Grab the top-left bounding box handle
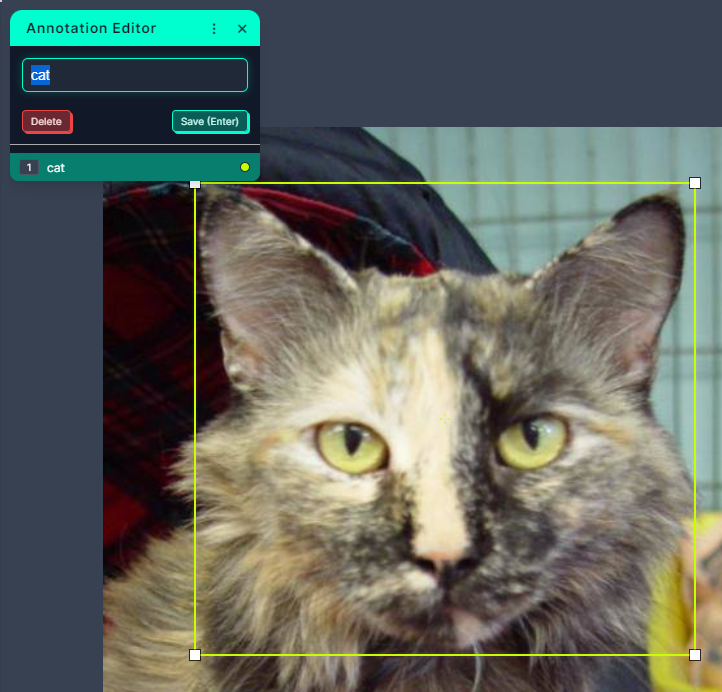 coord(195,184)
